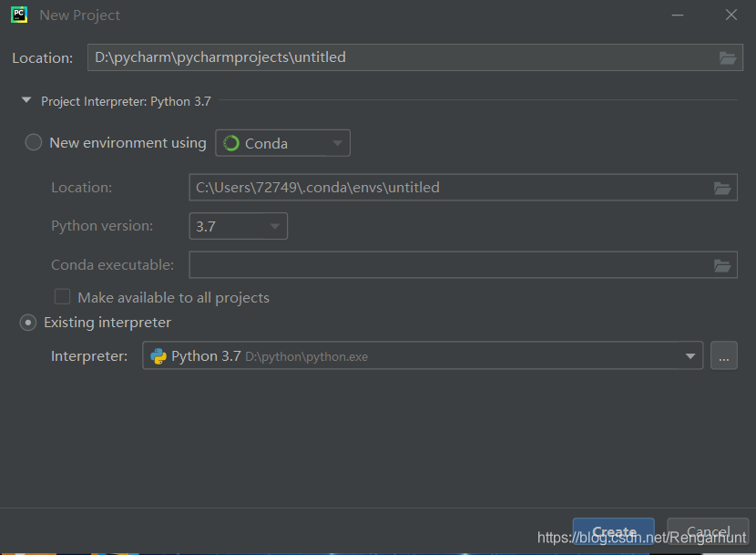The image size is (756, 555).
Task: Open the Interpreter selection dropdown arrow
Action: [x=690, y=356]
